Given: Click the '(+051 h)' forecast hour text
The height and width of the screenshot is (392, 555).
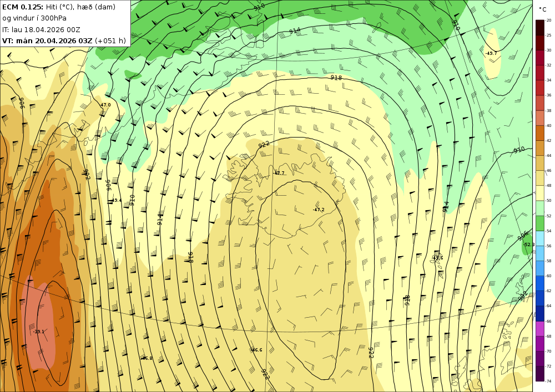Looking at the screenshot, I should 111,40.
